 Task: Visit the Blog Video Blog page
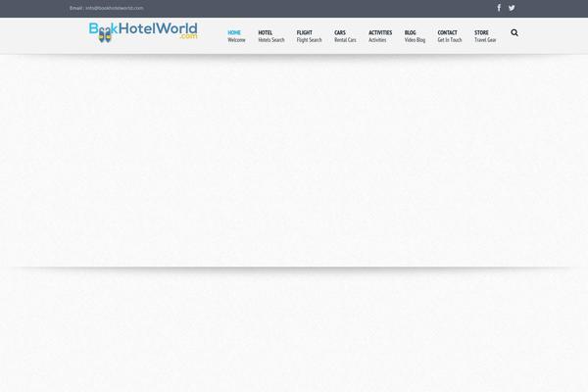coord(415,36)
